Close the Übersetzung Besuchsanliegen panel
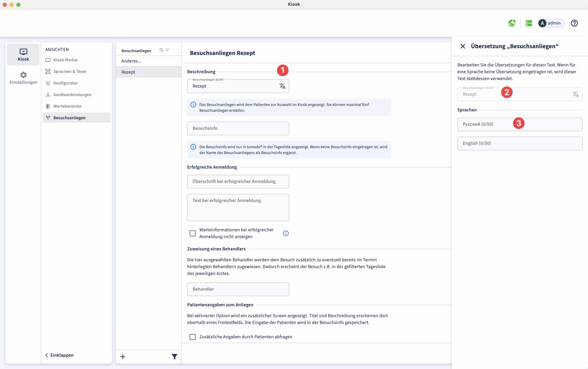Screen dimensions: 588x369 pos(463,46)
